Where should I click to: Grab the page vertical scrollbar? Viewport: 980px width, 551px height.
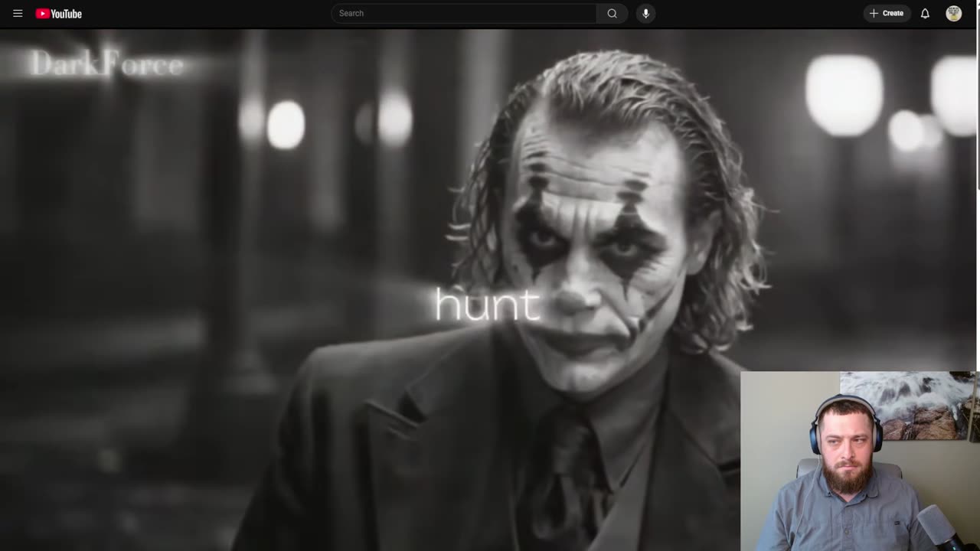pos(978,99)
